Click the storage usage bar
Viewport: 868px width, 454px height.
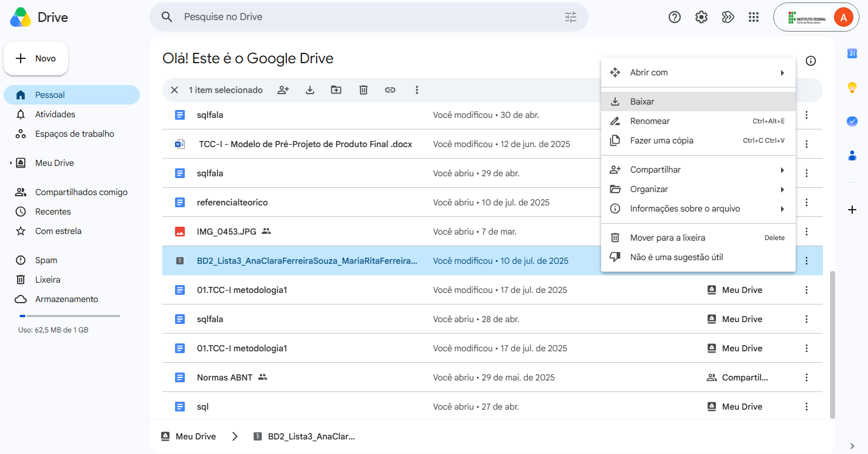click(x=69, y=316)
